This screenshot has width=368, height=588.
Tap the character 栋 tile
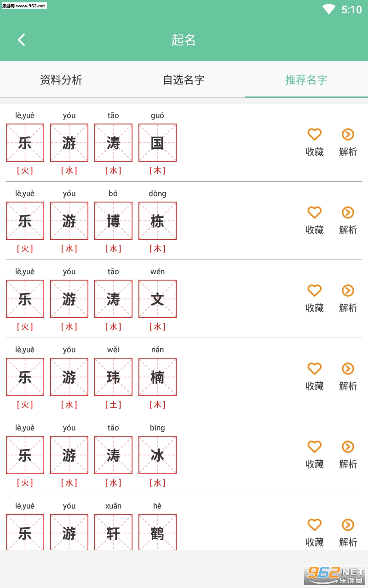157,221
